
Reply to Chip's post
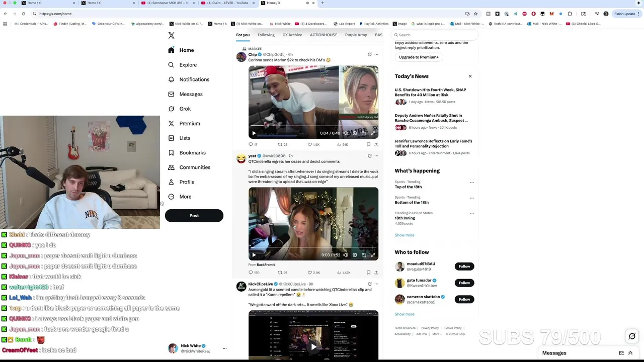(x=253, y=144)
